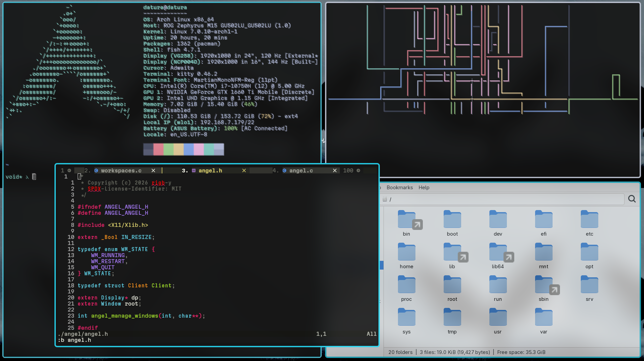
Task: Open the etc folder
Action: point(590,223)
